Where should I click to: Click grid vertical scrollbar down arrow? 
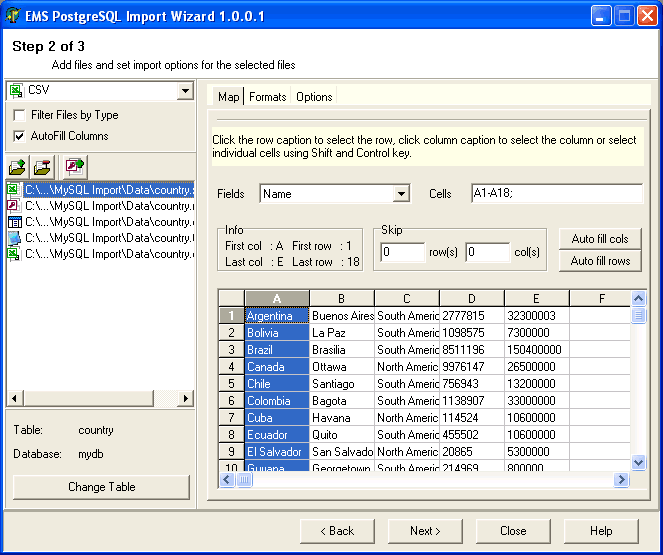point(638,462)
